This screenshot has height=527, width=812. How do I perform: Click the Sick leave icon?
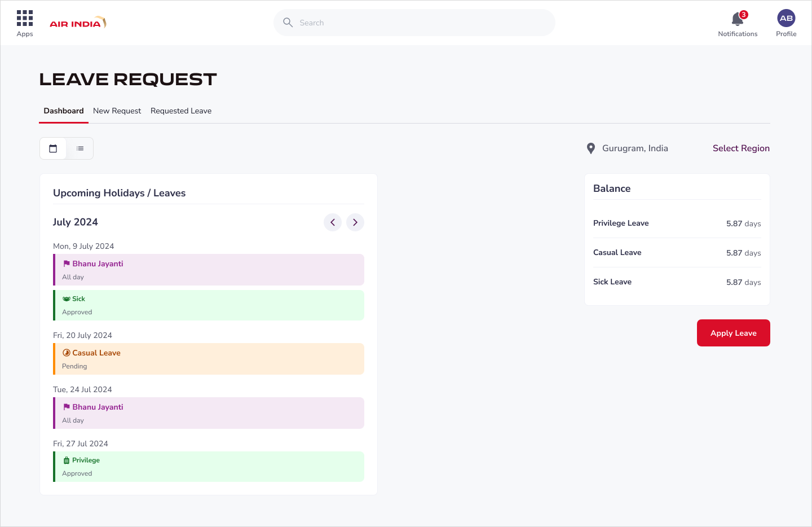[67, 299]
